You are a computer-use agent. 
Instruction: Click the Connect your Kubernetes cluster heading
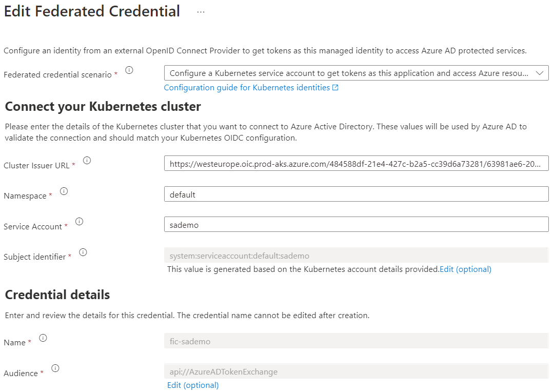[x=103, y=107]
